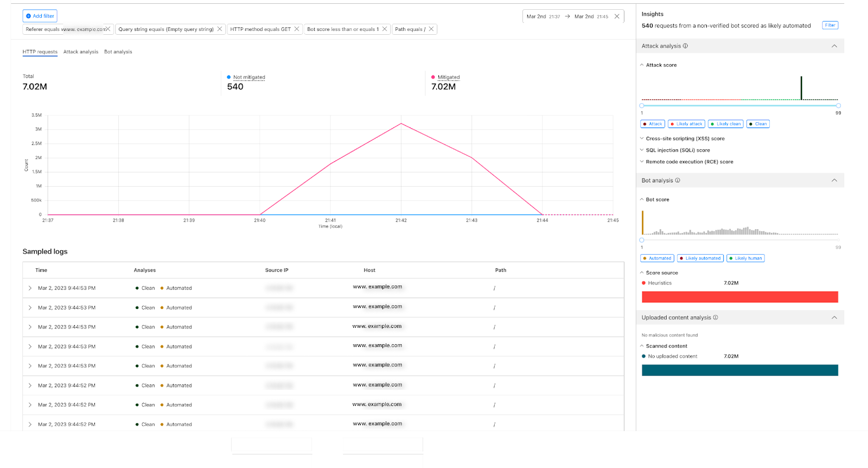Viewport: 868px width, 468px height.
Task: Expand SQL injection (SQLi) score
Action: coord(678,150)
